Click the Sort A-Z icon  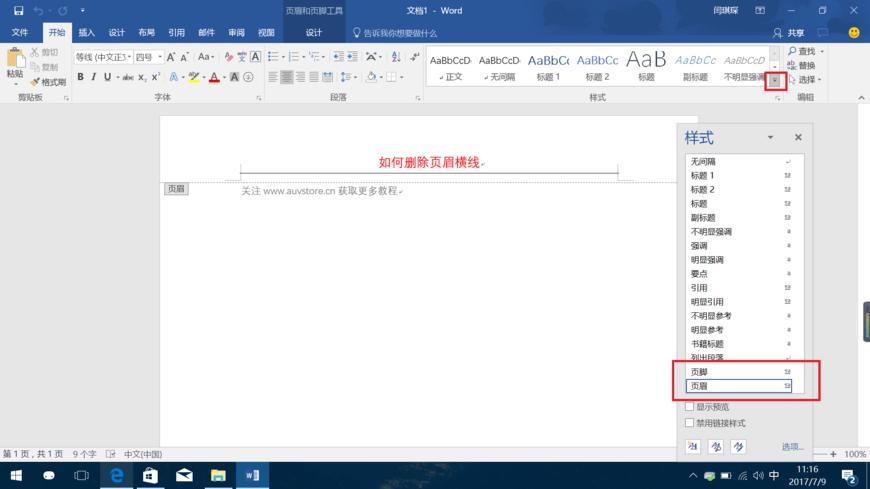click(396, 57)
